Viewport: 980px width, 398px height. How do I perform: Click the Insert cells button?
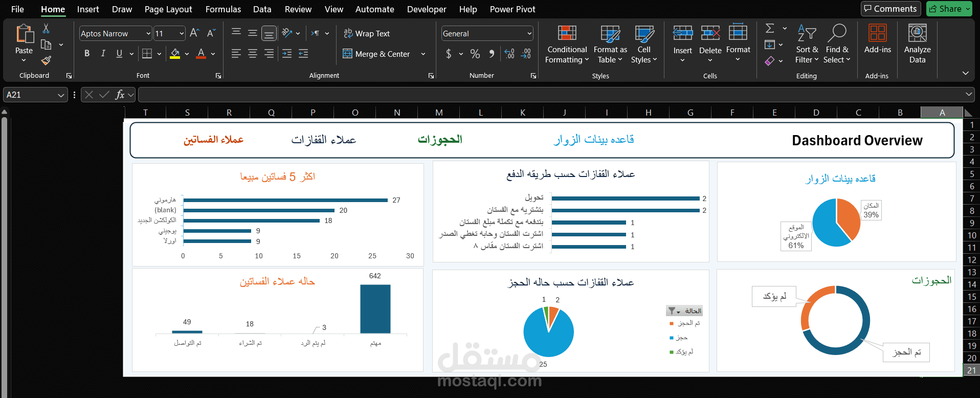coord(682,45)
